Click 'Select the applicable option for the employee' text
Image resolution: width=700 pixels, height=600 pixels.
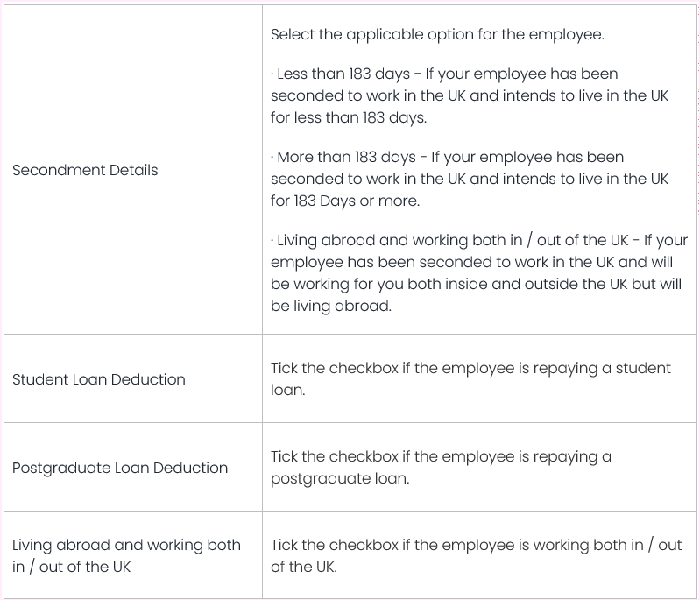pos(437,35)
